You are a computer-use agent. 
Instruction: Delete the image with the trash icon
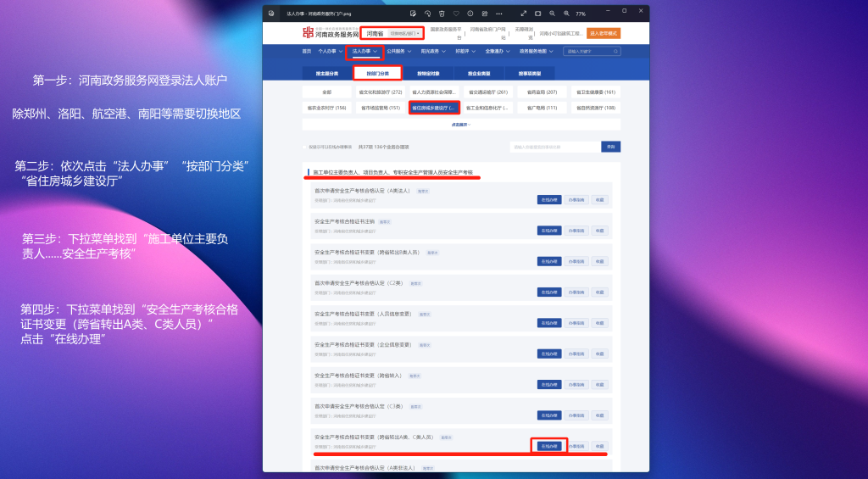(442, 14)
